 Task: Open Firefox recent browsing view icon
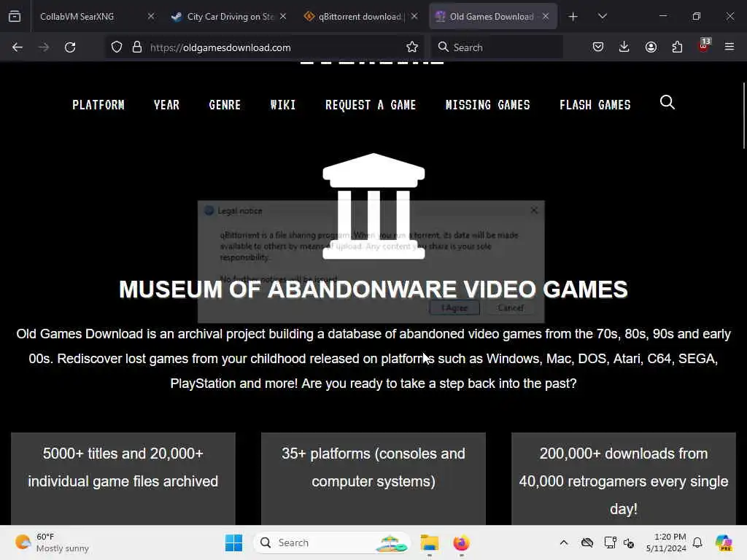coord(15,16)
